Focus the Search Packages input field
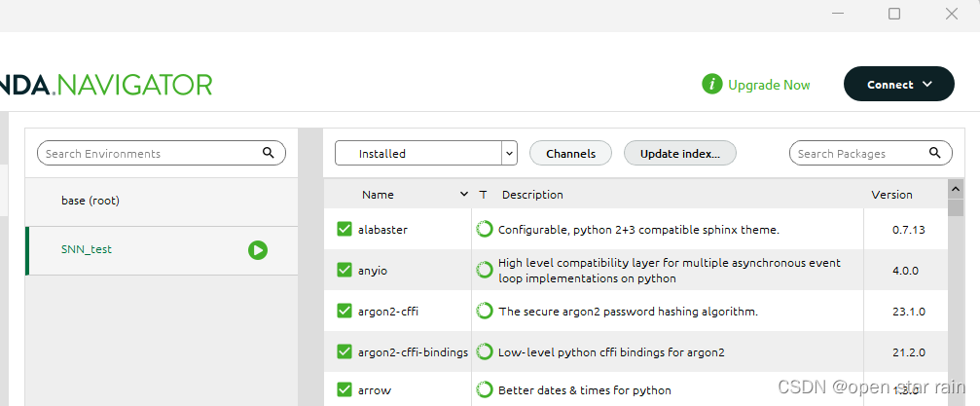Image resolution: width=980 pixels, height=406 pixels. pyautogui.click(x=856, y=153)
